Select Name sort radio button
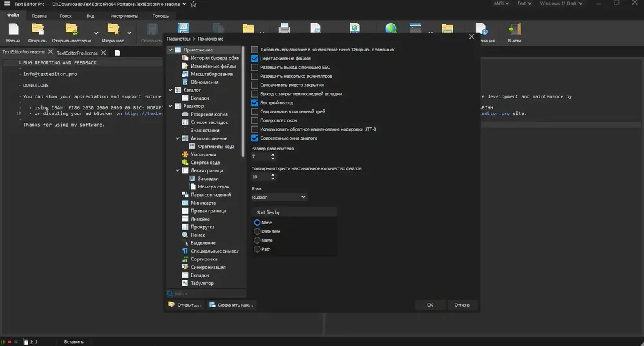644x346 pixels. pos(257,241)
